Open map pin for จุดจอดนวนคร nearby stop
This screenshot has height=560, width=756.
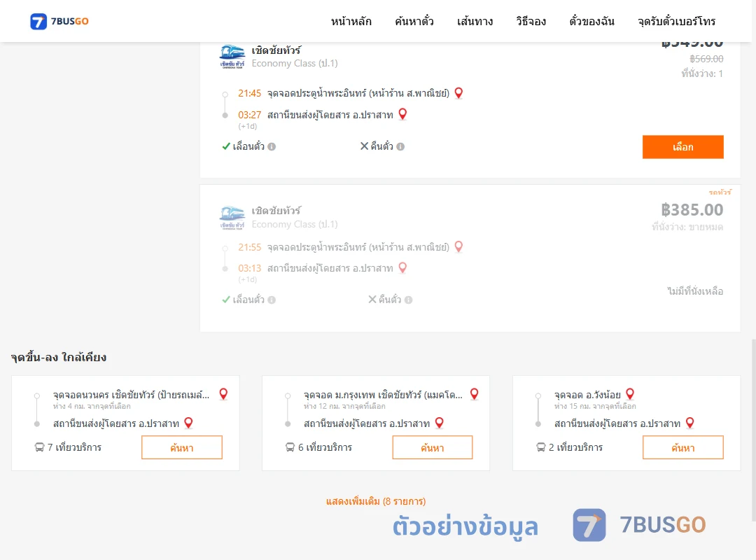(x=223, y=394)
